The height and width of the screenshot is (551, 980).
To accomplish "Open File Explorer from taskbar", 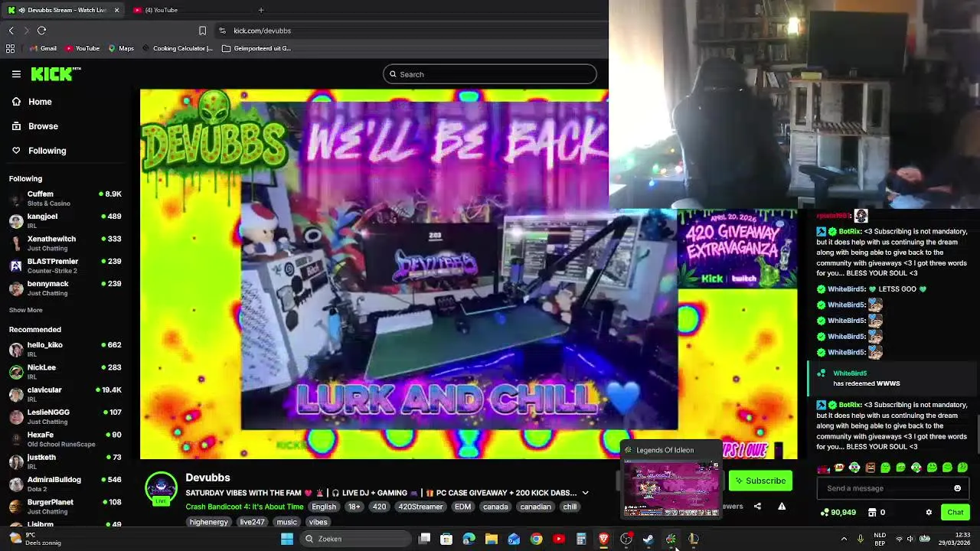I will (492, 539).
